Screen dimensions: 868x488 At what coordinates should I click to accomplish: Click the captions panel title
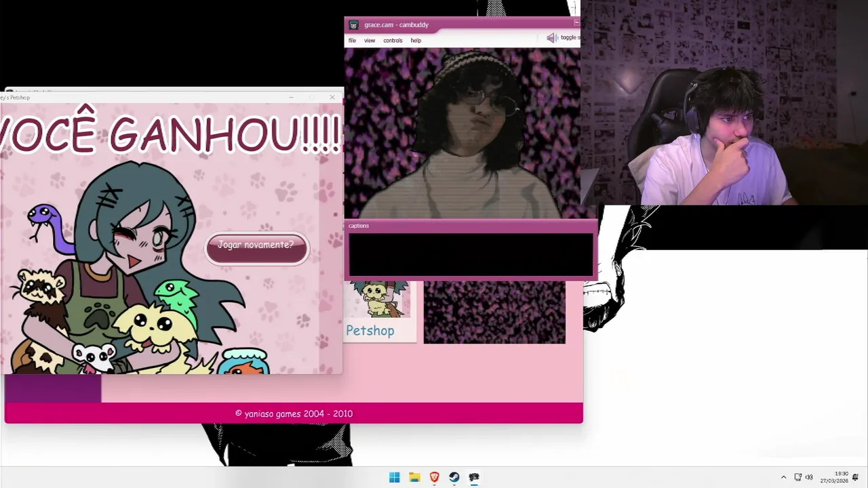pyautogui.click(x=359, y=226)
